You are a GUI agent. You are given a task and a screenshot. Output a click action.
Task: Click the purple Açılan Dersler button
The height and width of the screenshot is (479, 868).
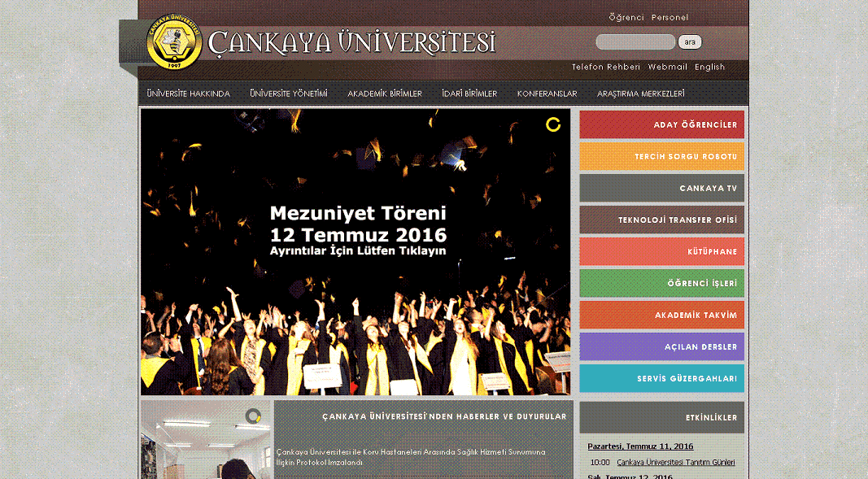point(661,346)
